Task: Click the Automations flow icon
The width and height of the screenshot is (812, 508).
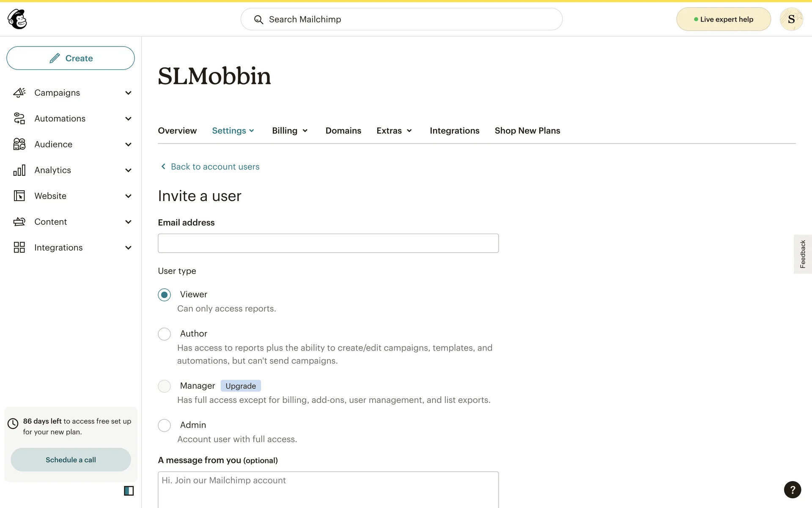Action: point(19,119)
